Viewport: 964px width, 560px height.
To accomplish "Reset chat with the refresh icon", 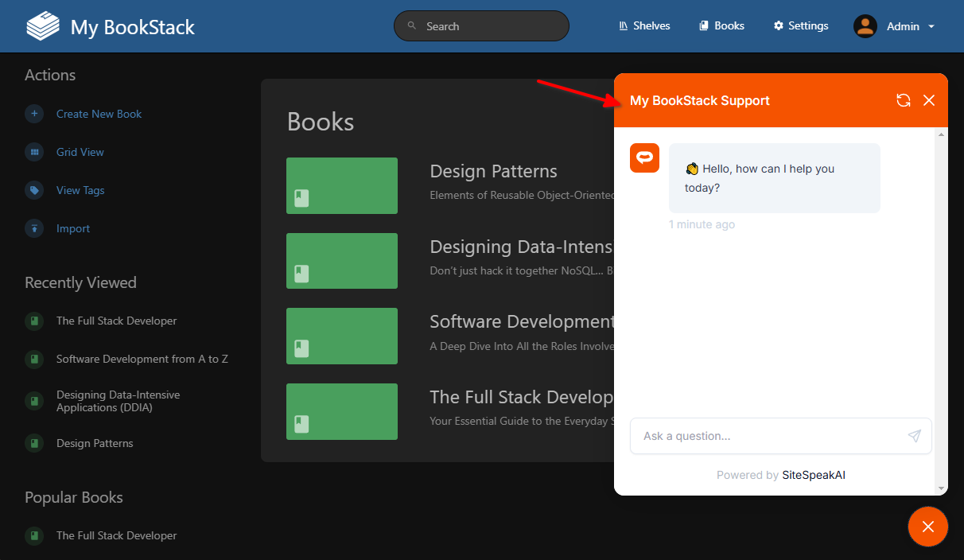I will click(x=903, y=100).
